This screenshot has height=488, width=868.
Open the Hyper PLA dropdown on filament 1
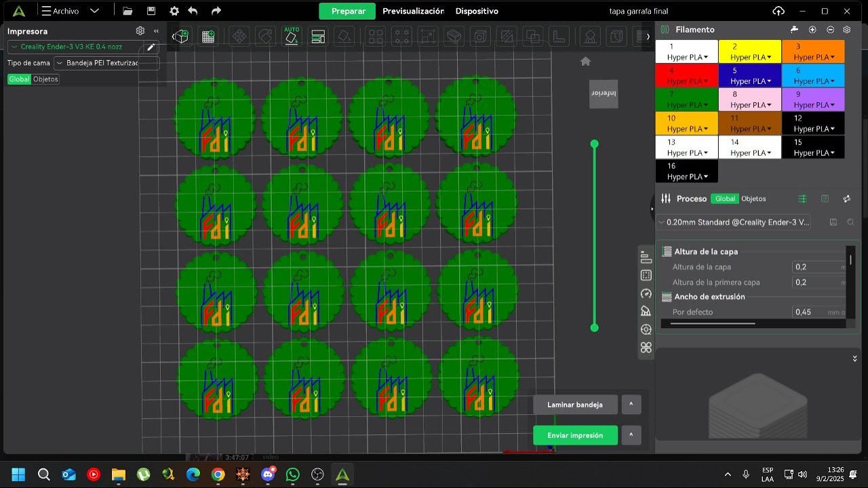pos(687,58)
